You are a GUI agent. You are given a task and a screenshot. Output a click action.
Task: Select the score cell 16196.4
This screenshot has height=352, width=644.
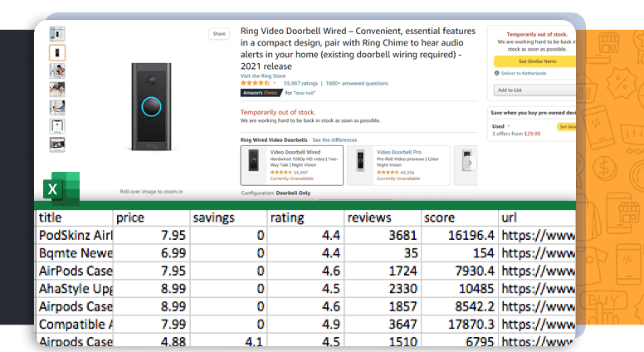tap(460, 235)
